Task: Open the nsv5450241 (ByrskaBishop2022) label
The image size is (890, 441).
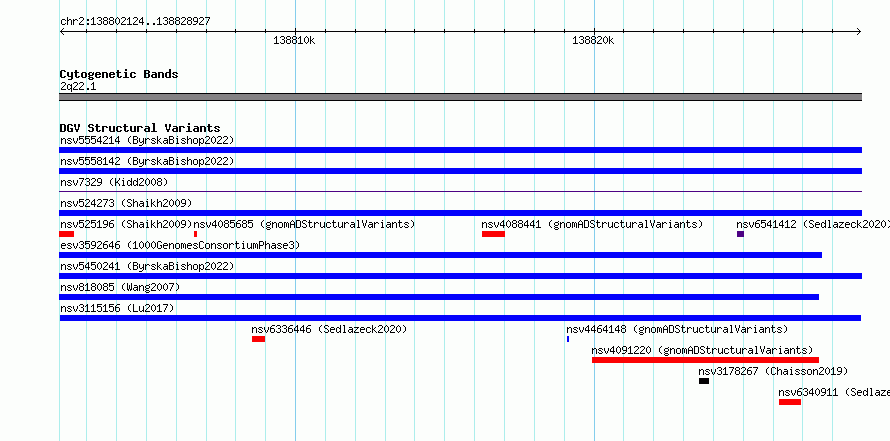Action: tap(147, 266)
